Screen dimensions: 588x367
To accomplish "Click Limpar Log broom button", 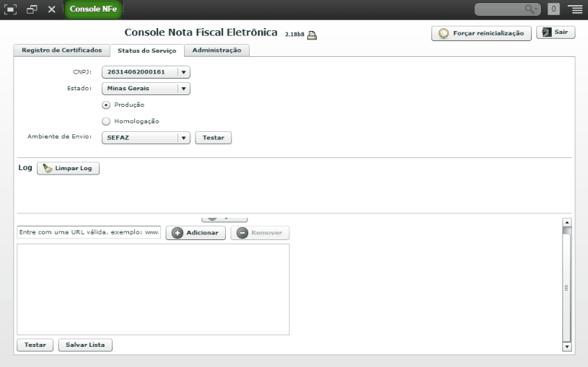I will click(x=69, y=168).
